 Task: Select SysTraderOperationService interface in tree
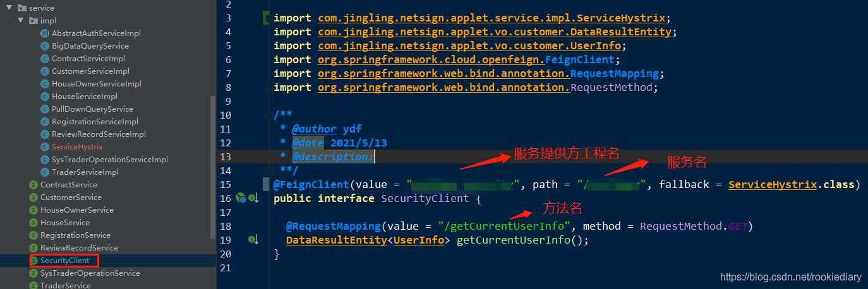90,273
